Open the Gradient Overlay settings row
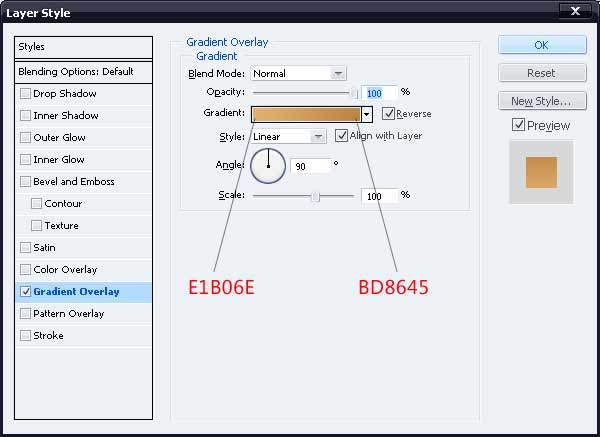The image size is (600, 437). [x=83, y=292]
